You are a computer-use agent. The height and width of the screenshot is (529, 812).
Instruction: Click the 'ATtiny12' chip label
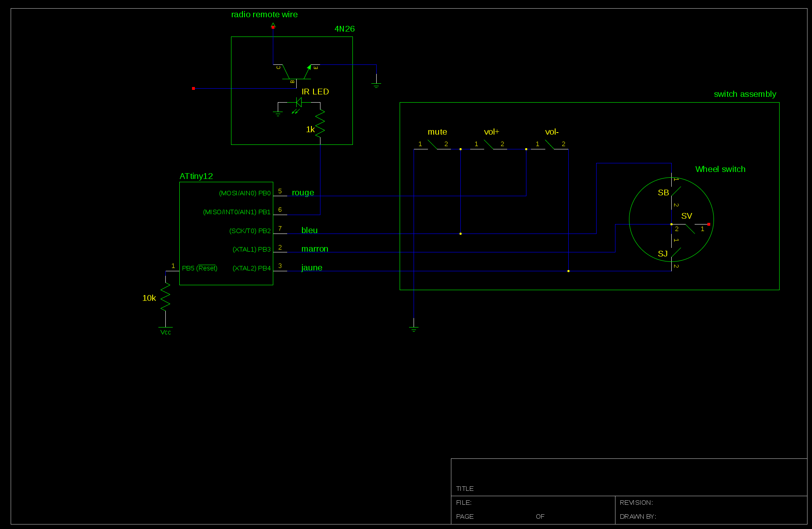[x=196, y=176]
